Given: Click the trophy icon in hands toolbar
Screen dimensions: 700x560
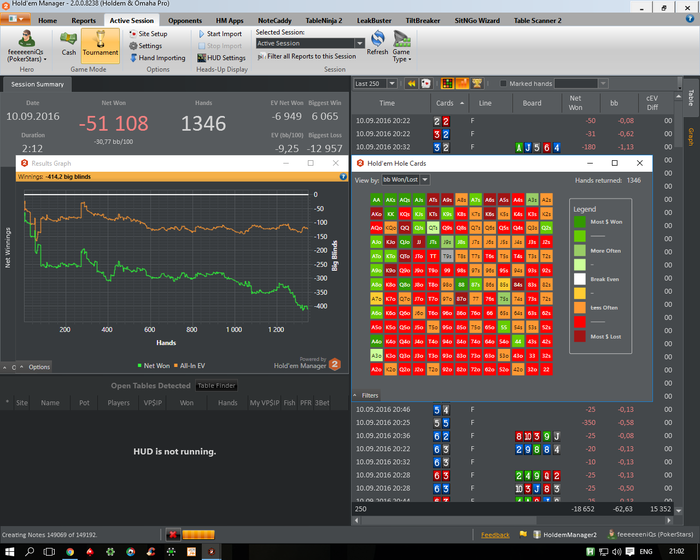Looking at the screenshot, I should pyautogui.click(x=477, y=84).
